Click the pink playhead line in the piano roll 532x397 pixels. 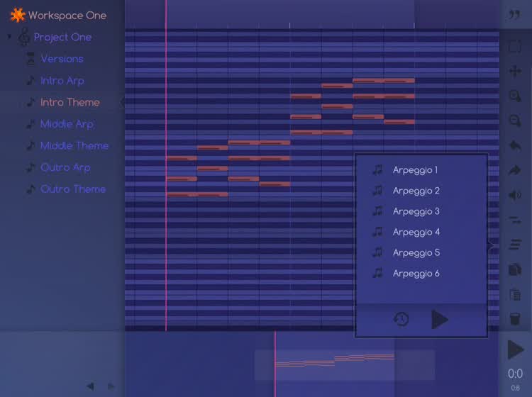click(166, 179)
